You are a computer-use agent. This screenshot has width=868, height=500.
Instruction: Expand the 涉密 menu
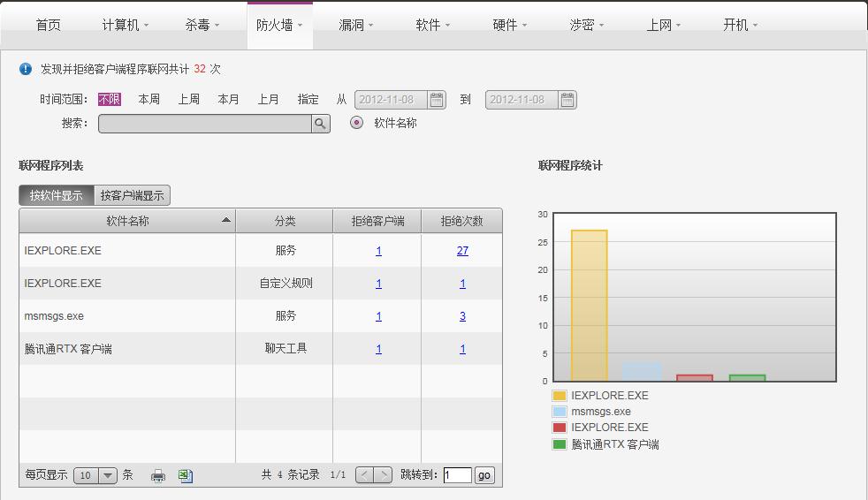587,25
